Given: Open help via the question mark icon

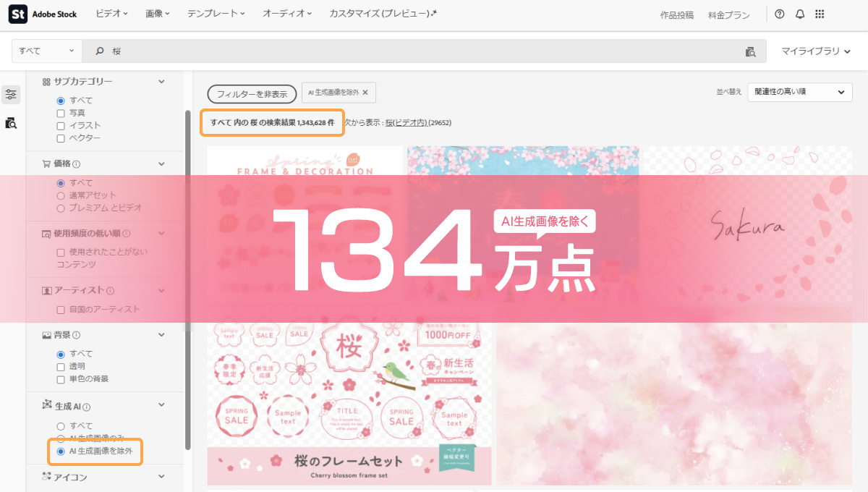Looking at the screenshot, I should pos(779,14).
